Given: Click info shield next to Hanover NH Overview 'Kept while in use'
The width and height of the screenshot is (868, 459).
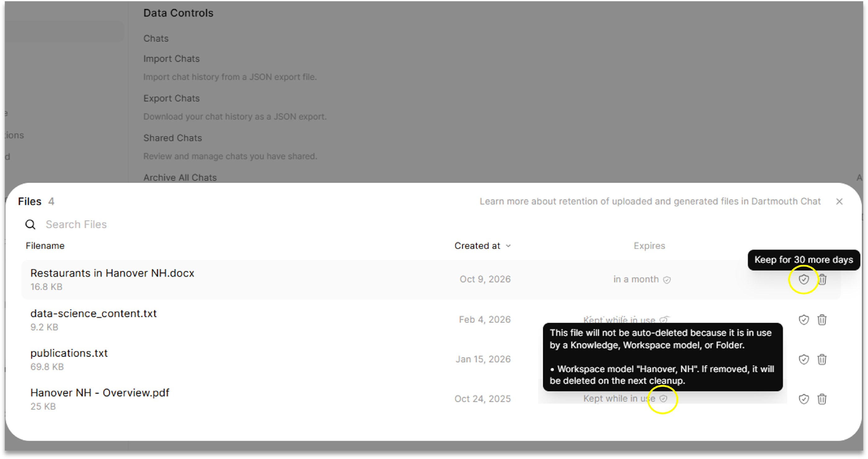Looking at the screenshot, I should click(663, 399).
